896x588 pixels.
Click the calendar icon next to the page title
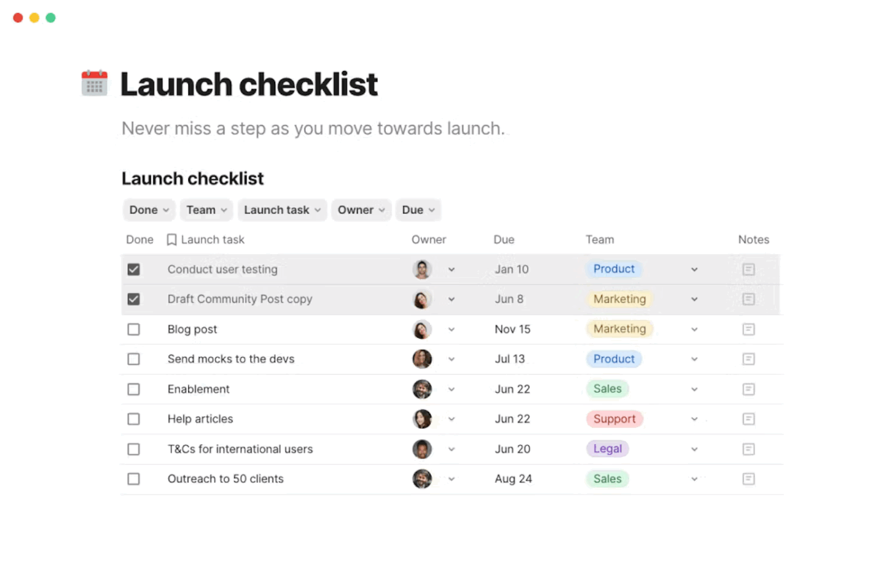[94, 83]
